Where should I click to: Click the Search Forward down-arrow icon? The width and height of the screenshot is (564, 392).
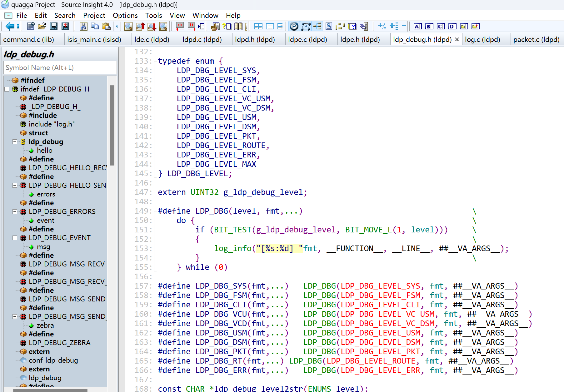152,26
